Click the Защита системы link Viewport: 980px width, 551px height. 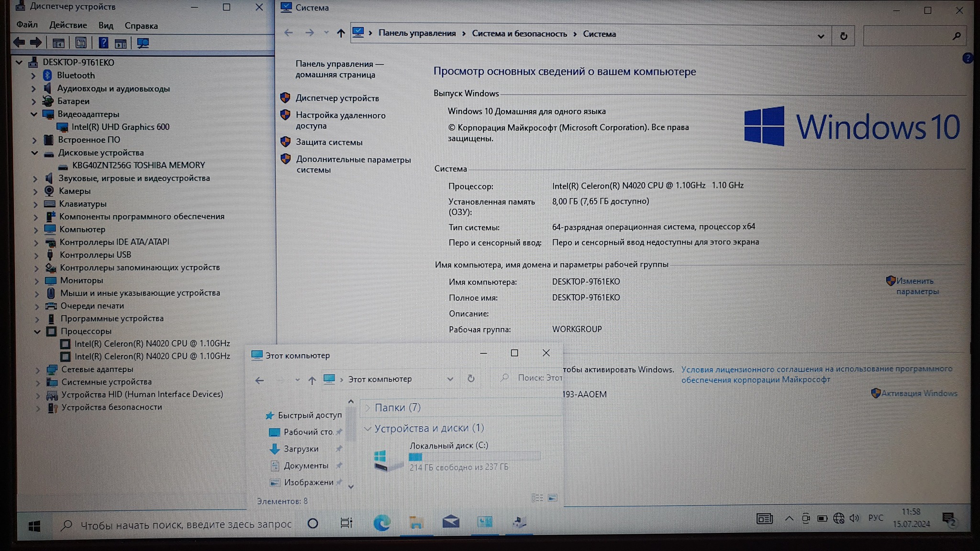pos(329,142)
